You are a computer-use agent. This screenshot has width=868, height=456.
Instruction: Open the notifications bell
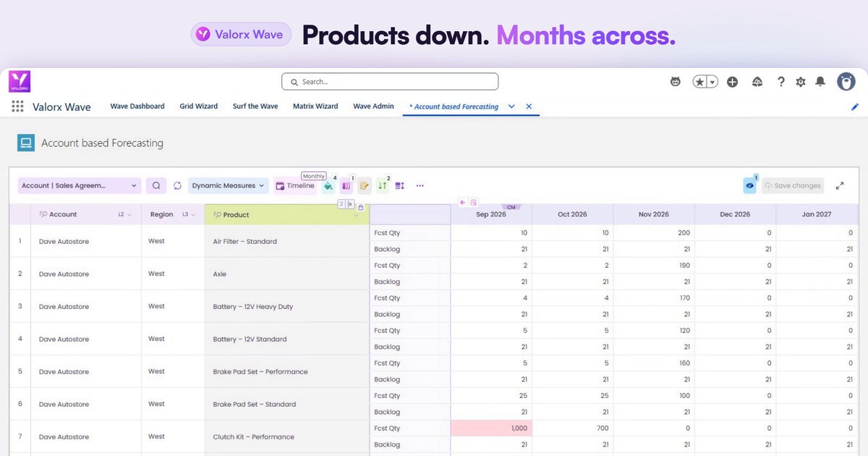pyautogui.click(x=820, y=82)
